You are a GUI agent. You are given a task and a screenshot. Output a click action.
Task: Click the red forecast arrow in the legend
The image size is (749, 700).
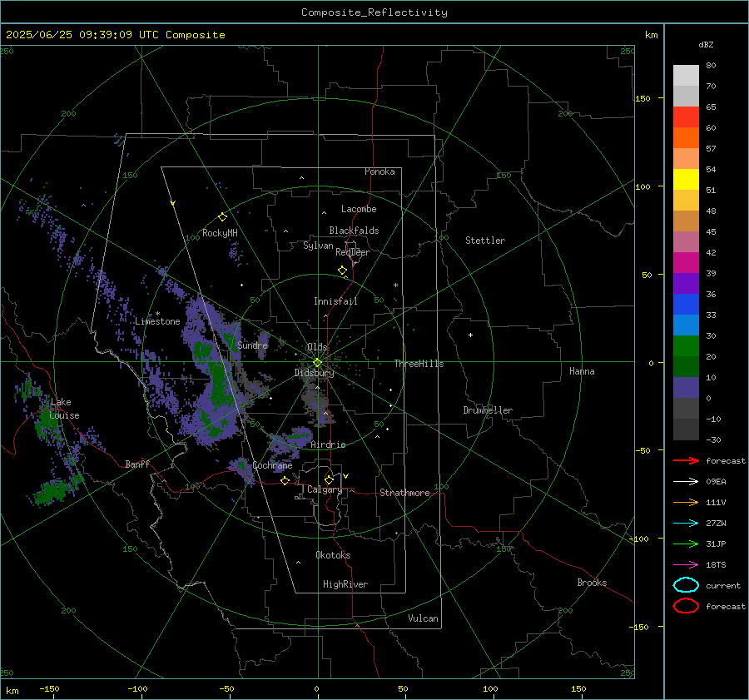(686, 460)
